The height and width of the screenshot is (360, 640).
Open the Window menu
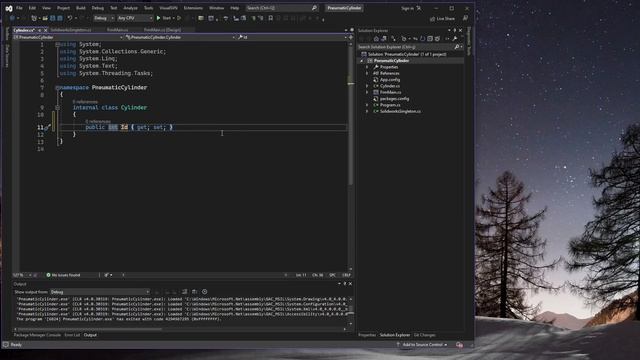216,8
